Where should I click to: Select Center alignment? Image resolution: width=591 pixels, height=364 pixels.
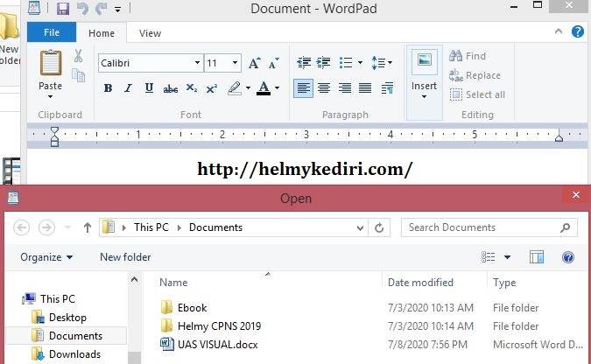[324, 88]
